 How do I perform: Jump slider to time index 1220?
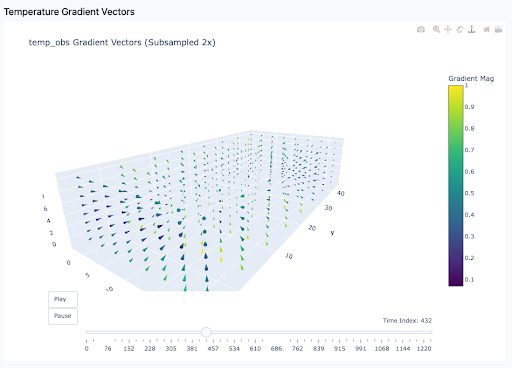tap(424, 348)
